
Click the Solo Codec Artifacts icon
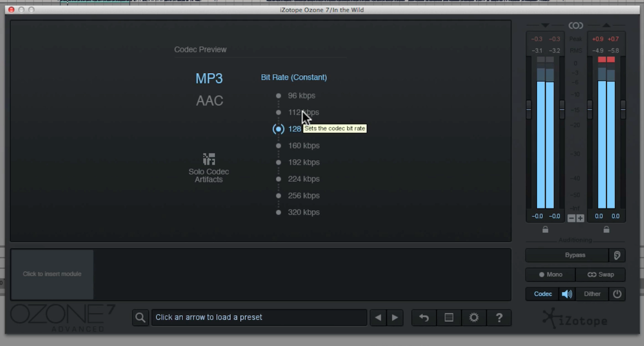pyautogui.click(x=209, y=159)
